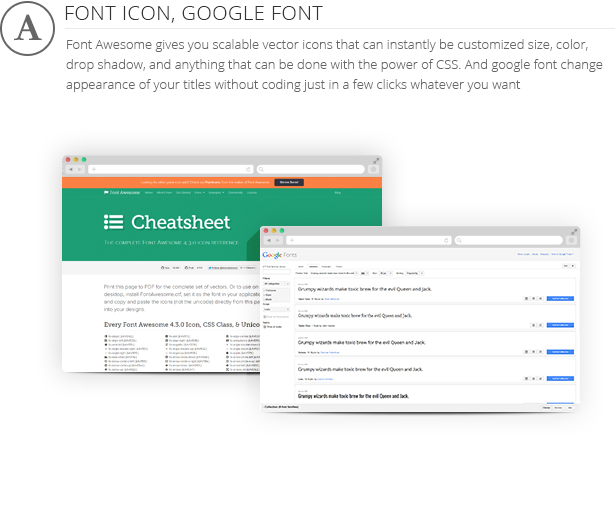Open the Icons dropdown in Font Awesome navigation
615x515 pixels.
tap(200, 193)
